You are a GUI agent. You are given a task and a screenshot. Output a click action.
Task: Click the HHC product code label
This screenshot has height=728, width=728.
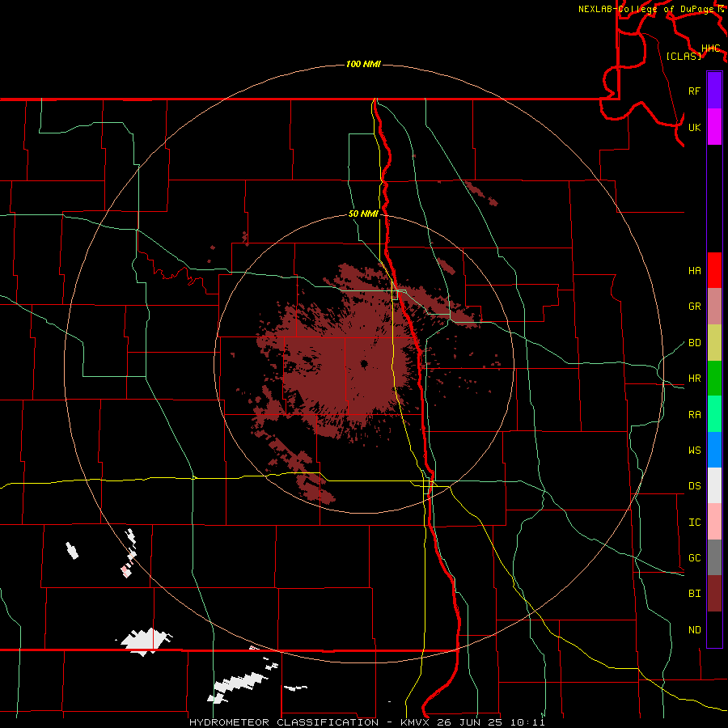711,49
